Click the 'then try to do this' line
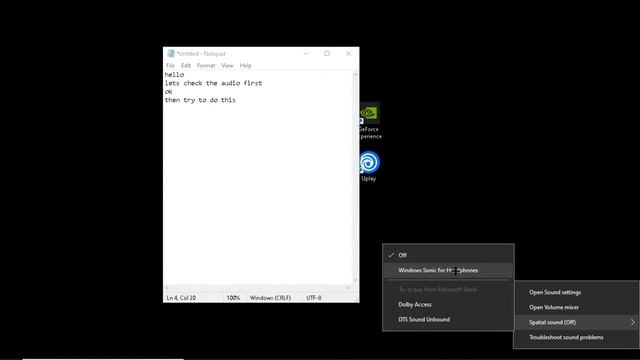 pyautogui.click(x=200, y=100)
